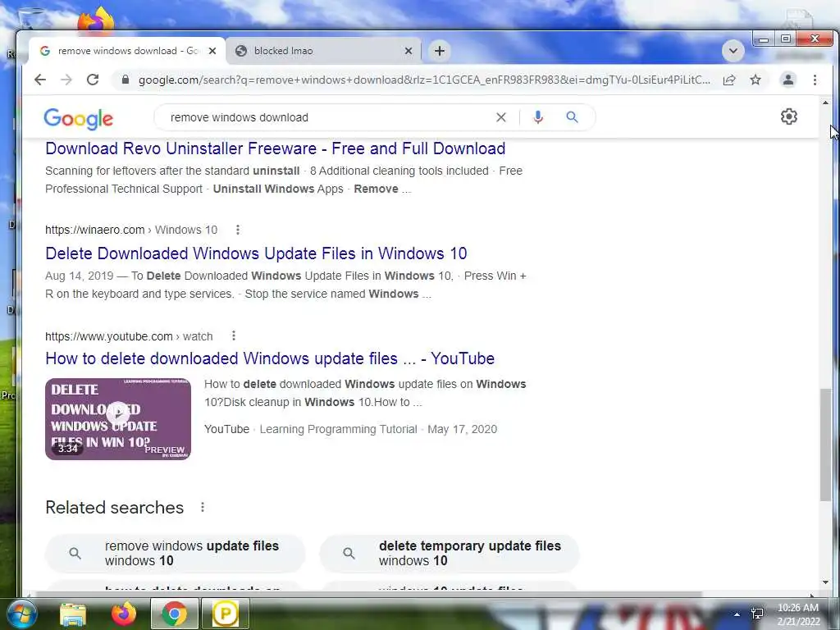The width and height of the screenshot is (840, 630).
Task: Start voice search with the microphone
Action: (x=538, y=117)
